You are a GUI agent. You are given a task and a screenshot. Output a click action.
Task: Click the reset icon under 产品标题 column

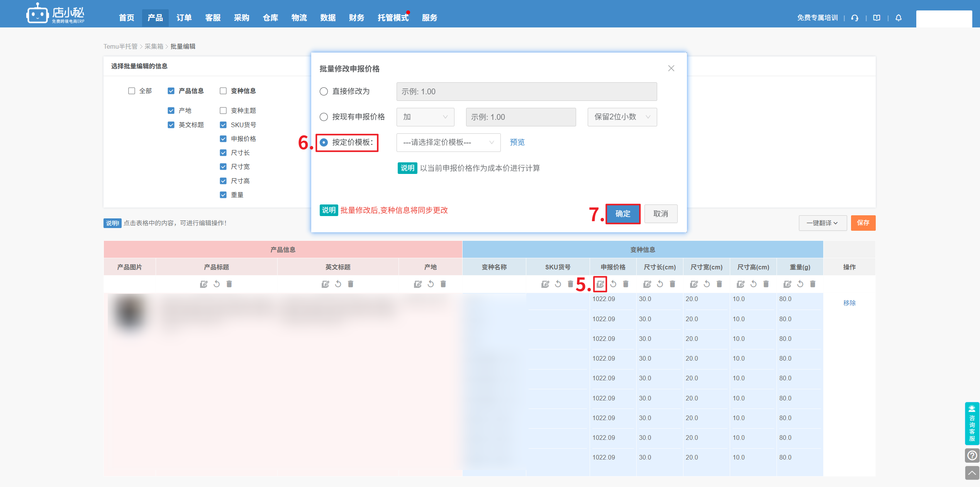[217, 284]
